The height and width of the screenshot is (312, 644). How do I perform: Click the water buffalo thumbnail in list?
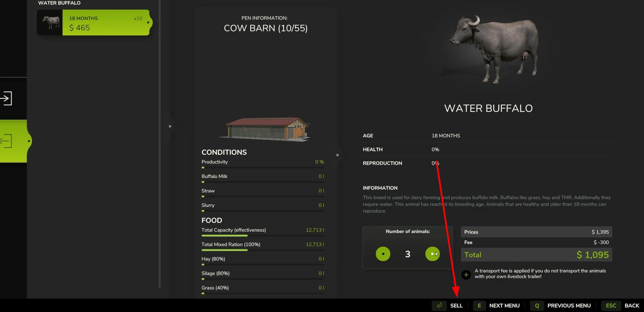[x=50, y=23]
